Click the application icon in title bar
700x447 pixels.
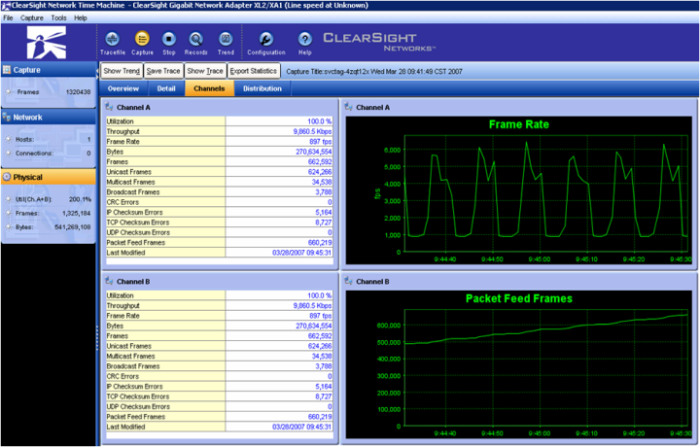pos(6,6)
